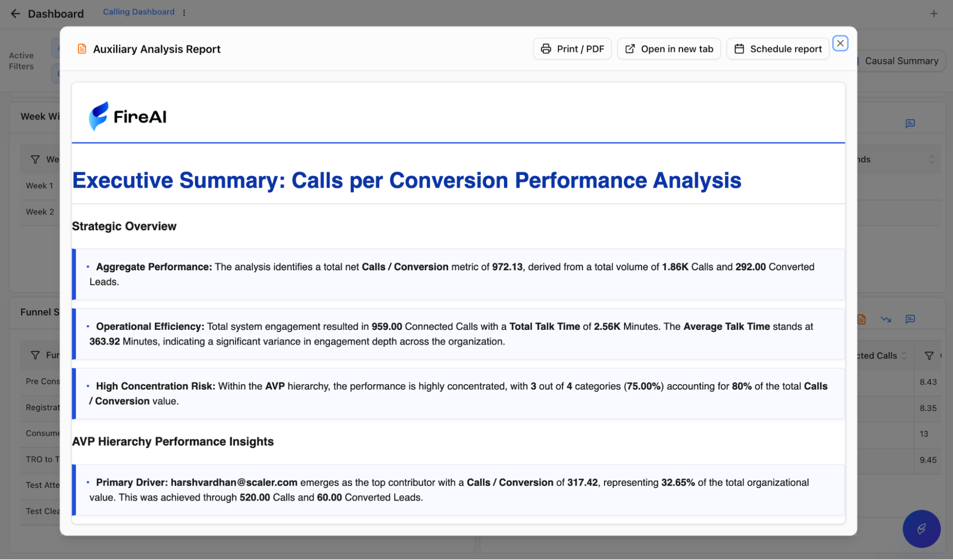This screenshot has height=560, width=953.
Task: Open Calling Dashboard three-dot options menu
Action: click(184, 13)
